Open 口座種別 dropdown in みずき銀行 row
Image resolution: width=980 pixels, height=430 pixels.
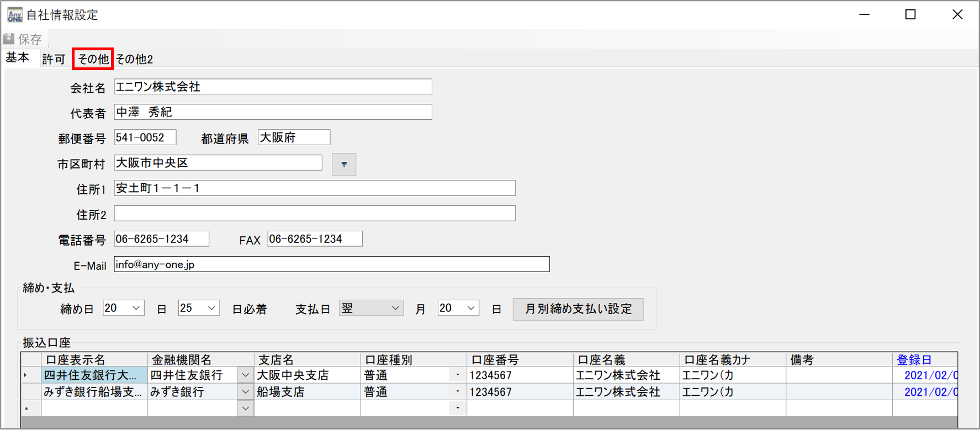(x=457, y=392)
